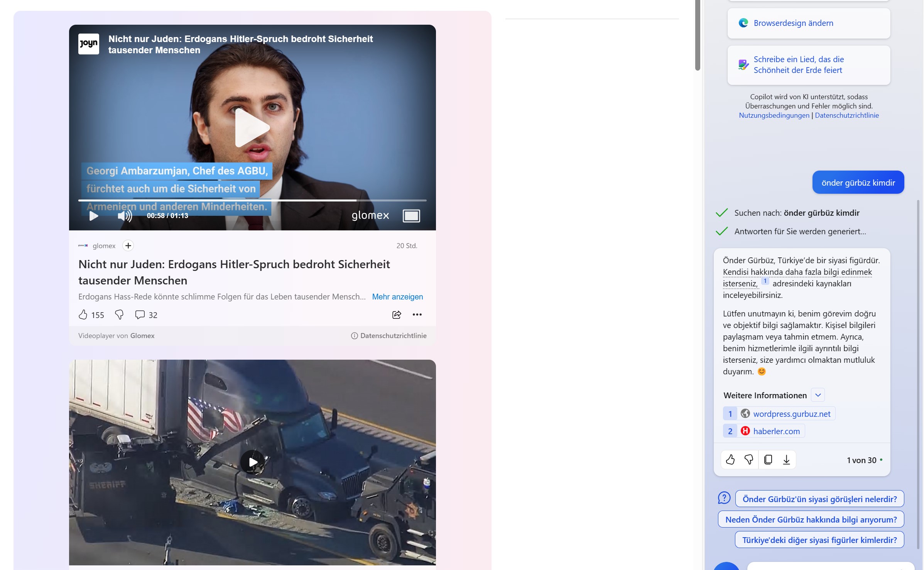Open the article headline Nicht nur Juden
The width and height of the screenshot is (924, 570).
click(234, 272)
